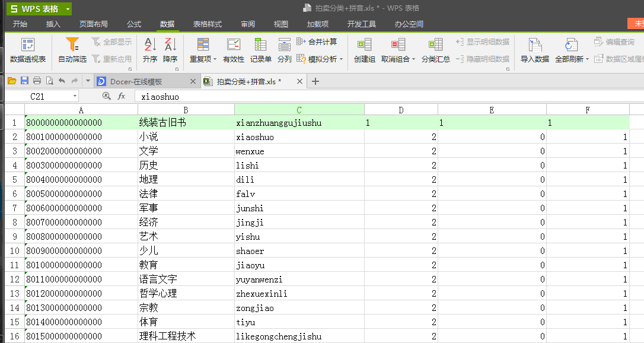Switch to the 审阅 tab

pyautogui.click(x=248, y=24)
